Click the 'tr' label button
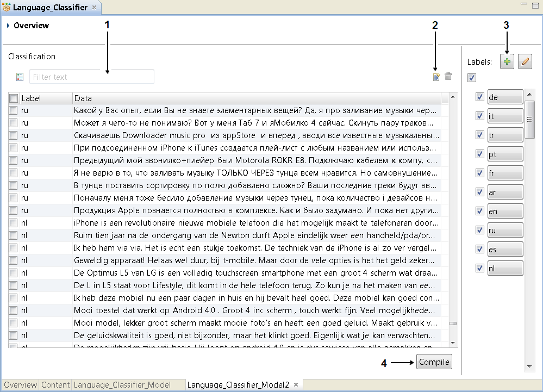The image size is (543, 392). pos(505,135)
